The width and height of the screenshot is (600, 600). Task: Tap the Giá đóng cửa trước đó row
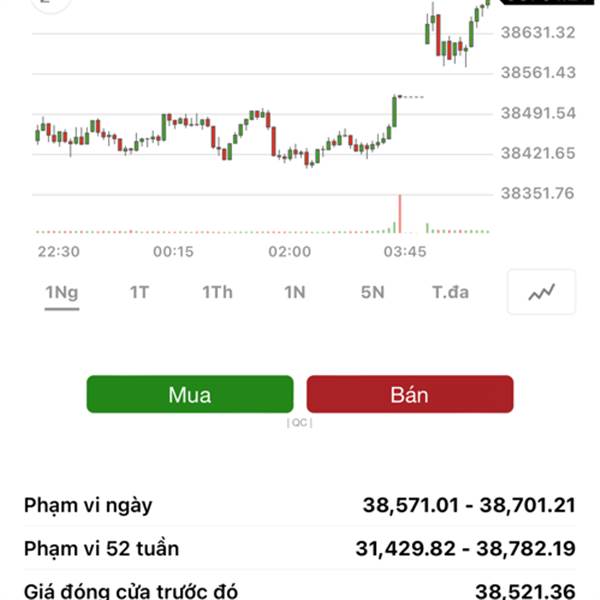pyautogui.click(x=300, y=589)
